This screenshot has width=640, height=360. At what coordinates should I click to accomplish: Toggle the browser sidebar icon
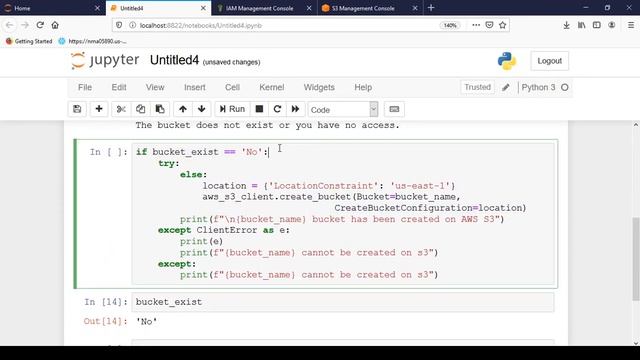click(597, 25)
